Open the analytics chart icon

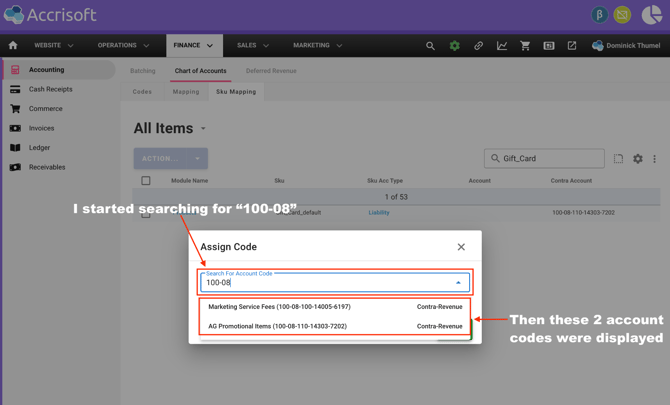point(502,46)
